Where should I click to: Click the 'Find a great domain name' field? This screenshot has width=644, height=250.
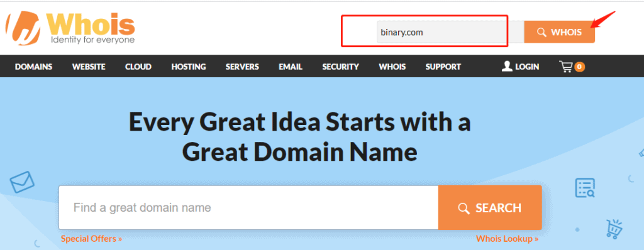tap(248, 208)
